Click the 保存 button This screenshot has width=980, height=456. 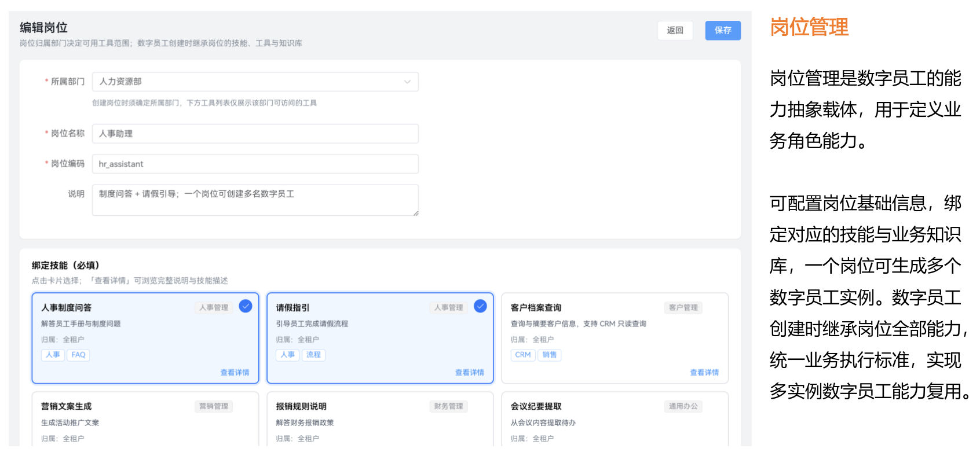click(723, 30)
